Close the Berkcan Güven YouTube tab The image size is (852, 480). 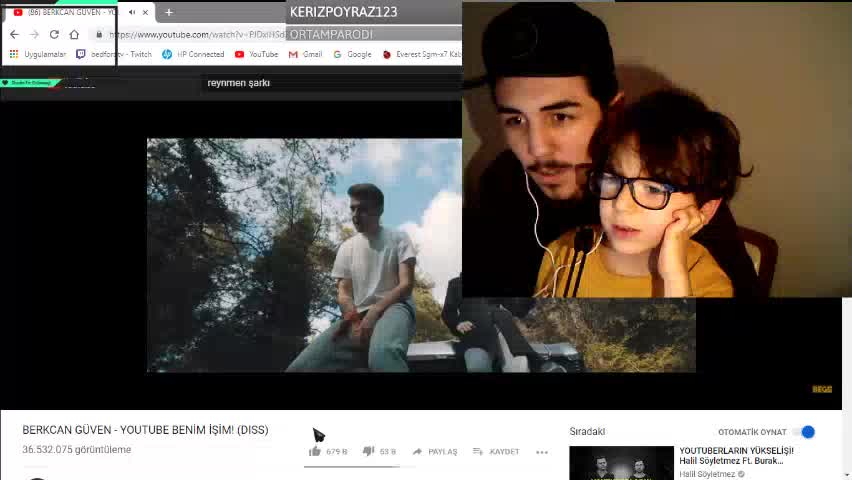[x=145, y=12]
